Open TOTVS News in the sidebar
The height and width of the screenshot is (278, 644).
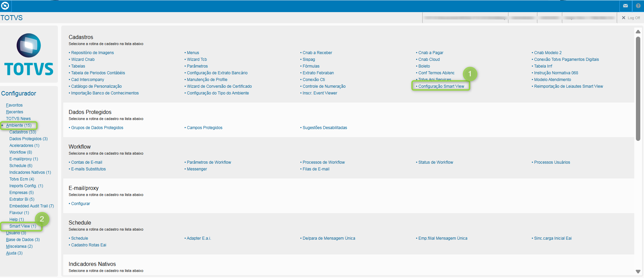pyautogui.click(x=18, y=119)
